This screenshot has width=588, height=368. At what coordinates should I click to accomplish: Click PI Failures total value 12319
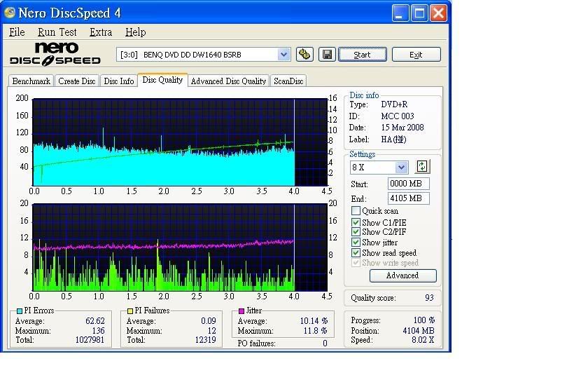206,340
